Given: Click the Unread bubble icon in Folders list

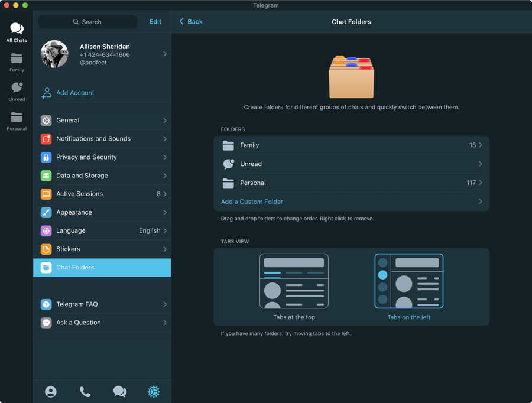Looking at the screenshot, I should coord(228,164).
